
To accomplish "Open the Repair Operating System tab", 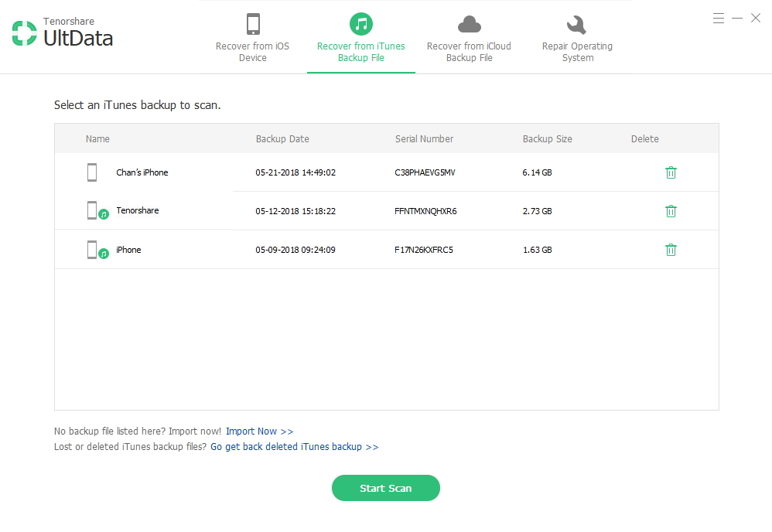I will coord(578,37).
